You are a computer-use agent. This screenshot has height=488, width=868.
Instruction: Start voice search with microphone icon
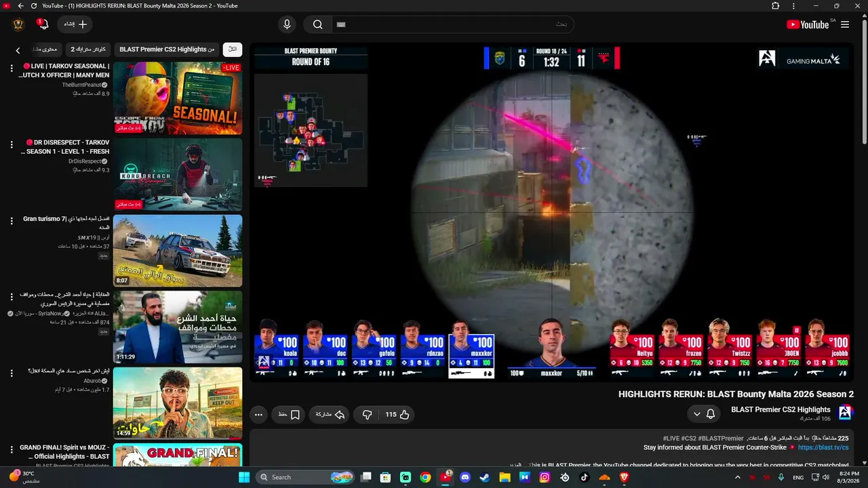(x=287, y=24)
